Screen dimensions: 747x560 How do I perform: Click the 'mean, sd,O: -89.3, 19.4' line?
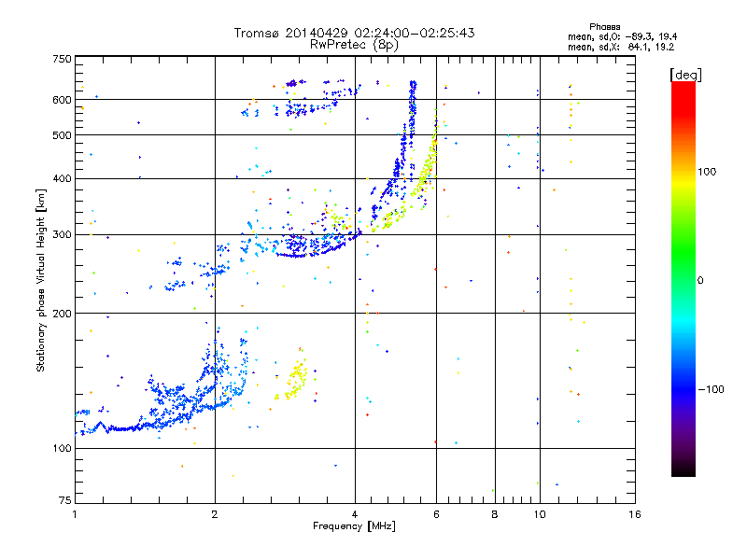622,36
